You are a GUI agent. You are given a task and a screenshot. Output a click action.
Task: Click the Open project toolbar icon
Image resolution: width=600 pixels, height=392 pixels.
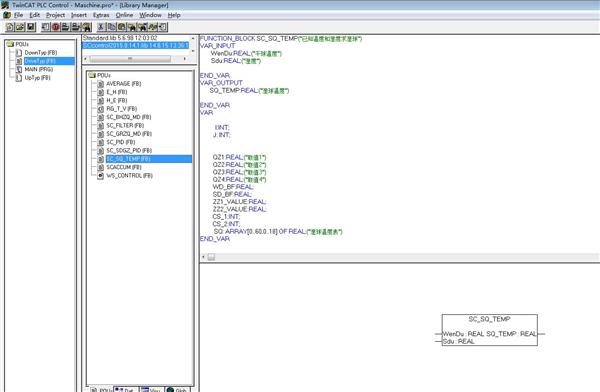click(x=20, y=27)
